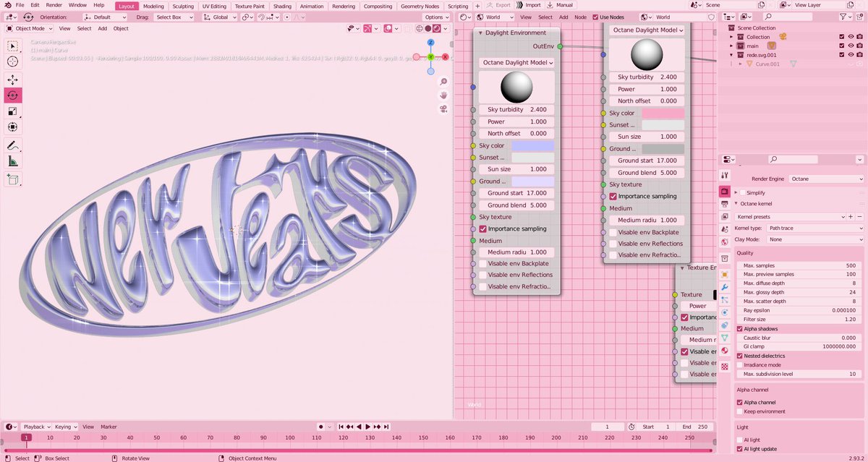Select the Scale tool

(x=13, y=111)
